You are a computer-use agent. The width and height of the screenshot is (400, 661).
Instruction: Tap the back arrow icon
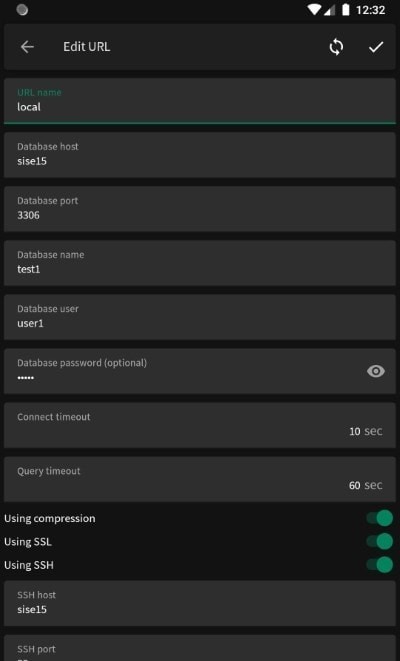[x=27, y=47]
